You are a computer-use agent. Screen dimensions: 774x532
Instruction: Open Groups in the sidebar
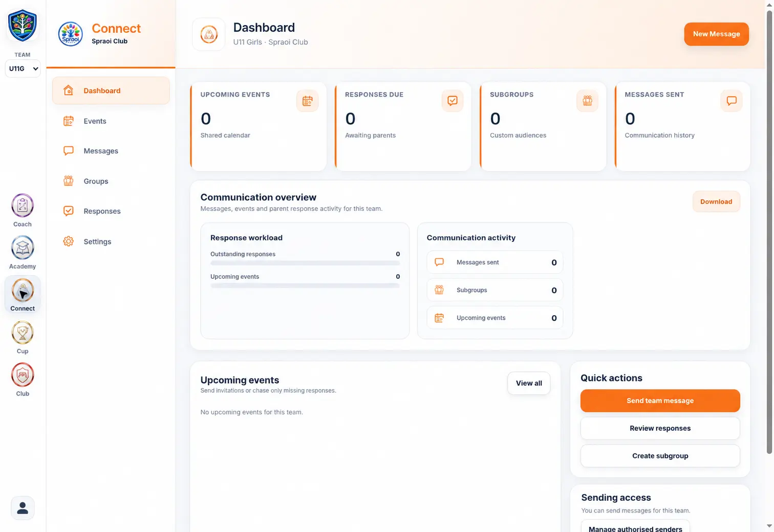click(x=111, y=181)
